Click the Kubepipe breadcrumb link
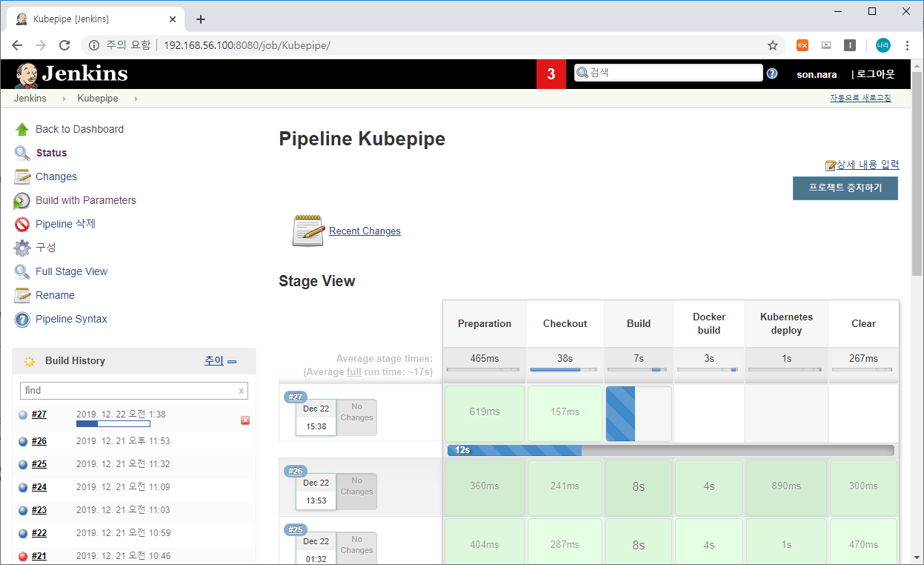 tap(98, 99)
